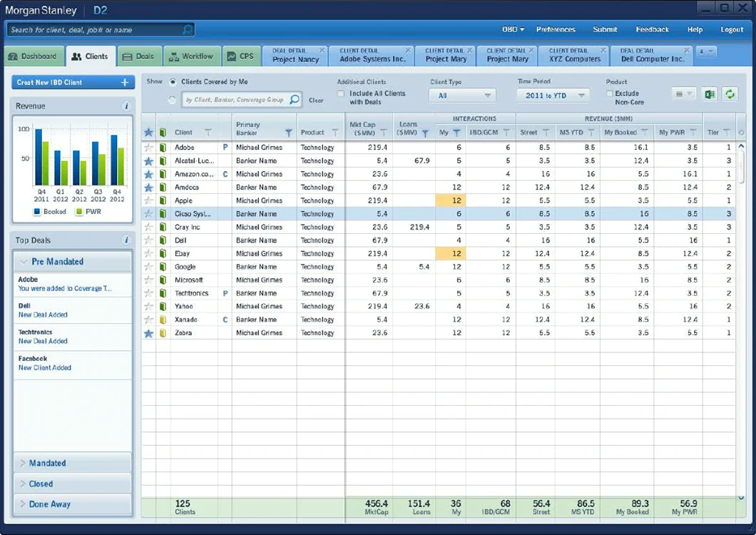Filter the My Booked column
Viewport: 756px width, 535px height.
click(645, 132)
